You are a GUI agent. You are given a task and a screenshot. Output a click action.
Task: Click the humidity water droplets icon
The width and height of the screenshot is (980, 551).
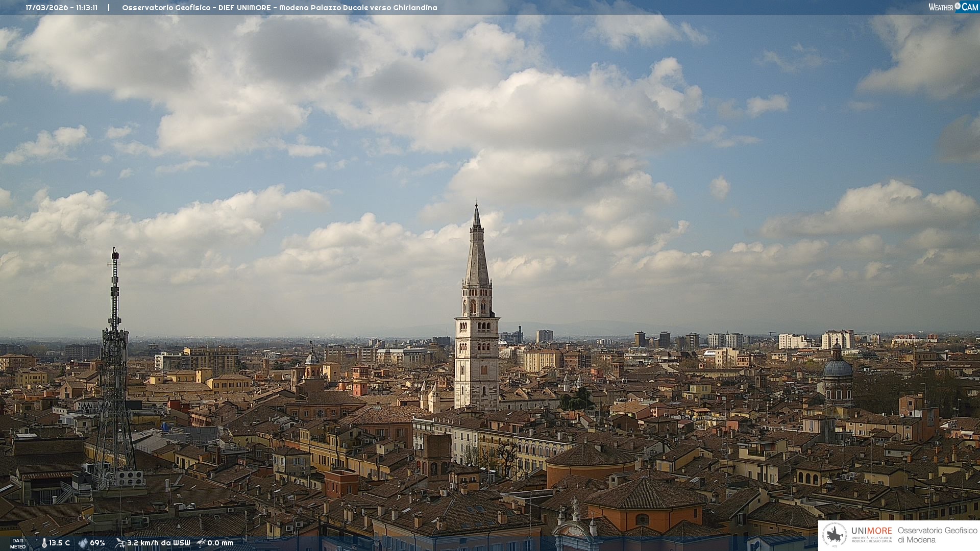pyautogui.click(x=83, y=543)
